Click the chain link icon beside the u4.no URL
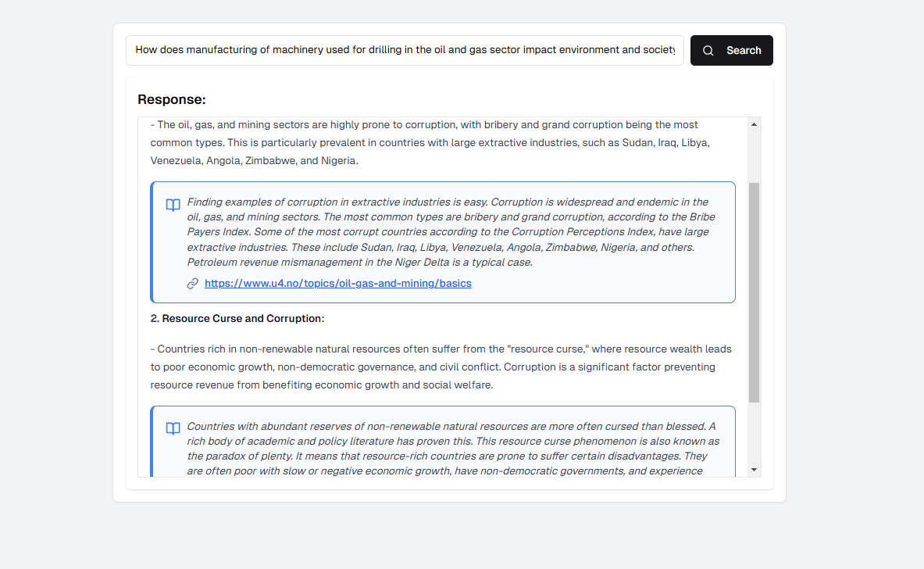 pos(193,284)
